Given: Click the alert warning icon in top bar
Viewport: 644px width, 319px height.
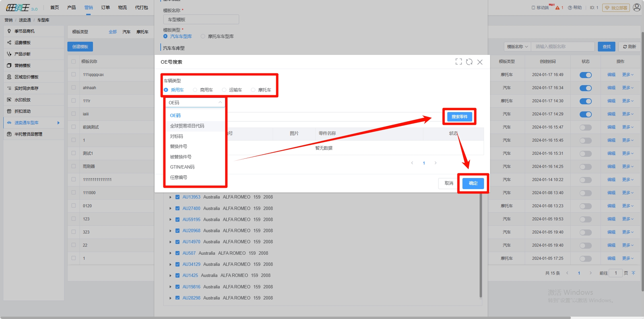Looking at the screenshot, I should [557, 8].
